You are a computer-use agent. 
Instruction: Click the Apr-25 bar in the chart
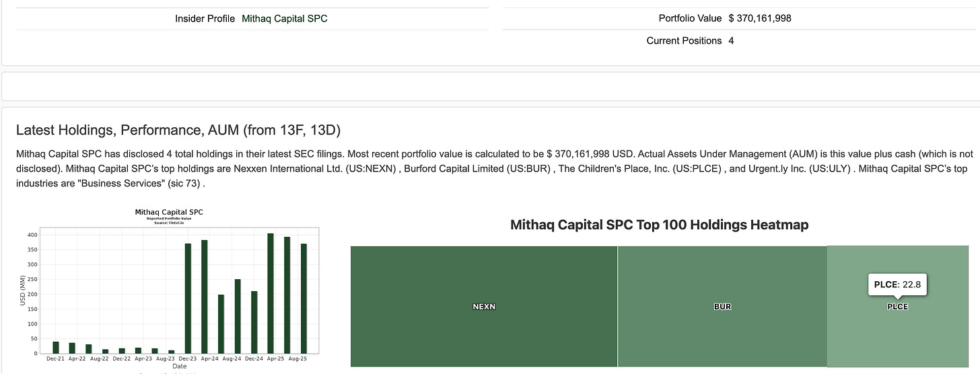point(271,293)
